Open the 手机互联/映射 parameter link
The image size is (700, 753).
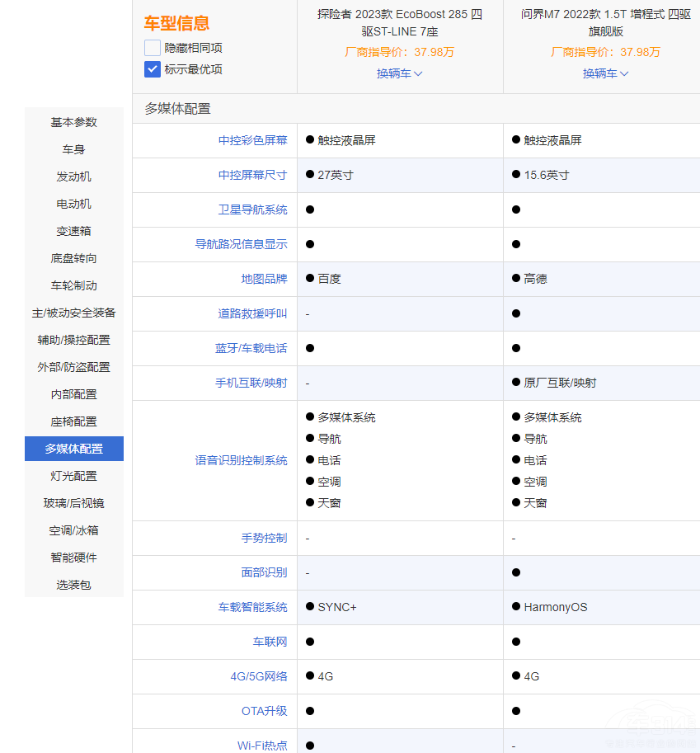[x=253, y=383]
